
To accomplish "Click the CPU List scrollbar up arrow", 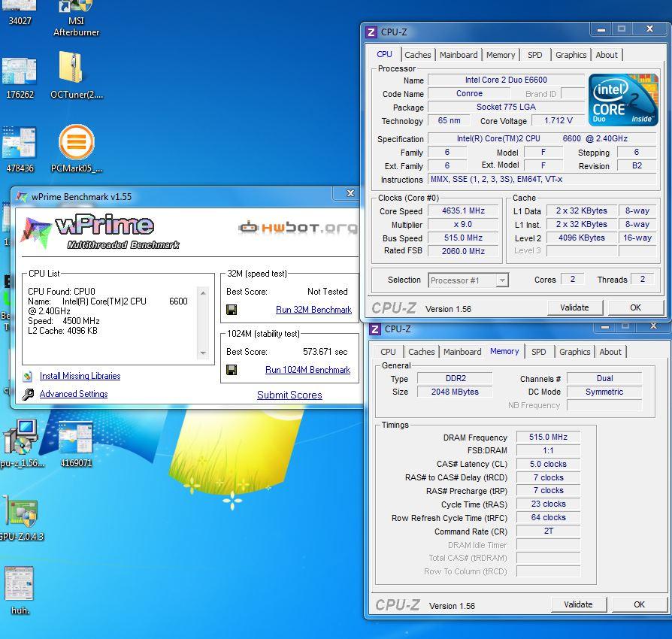I will (203, 293).
